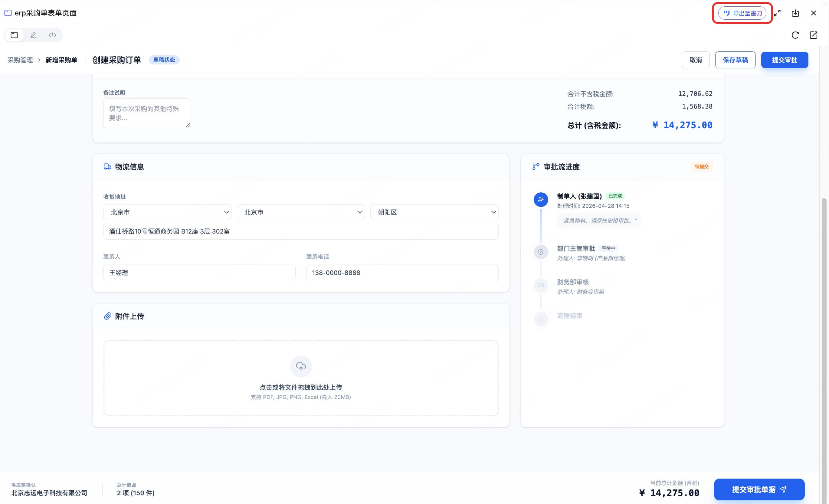Screen dimensions: 829x504
Task: Click the 提交审批单据 button
Action: pos(759,489)
